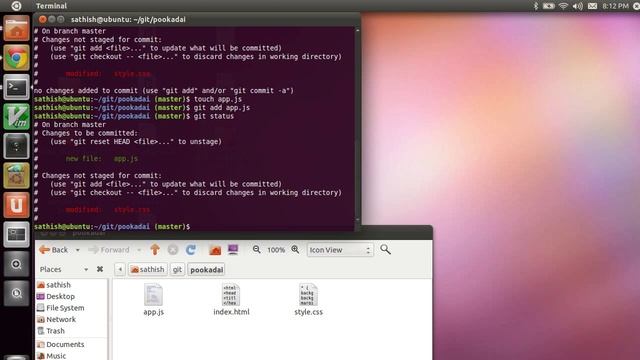Open the Ubuntu One launcher icon
640x360 pixels.
pyautogui.click(x=16, y=205)
